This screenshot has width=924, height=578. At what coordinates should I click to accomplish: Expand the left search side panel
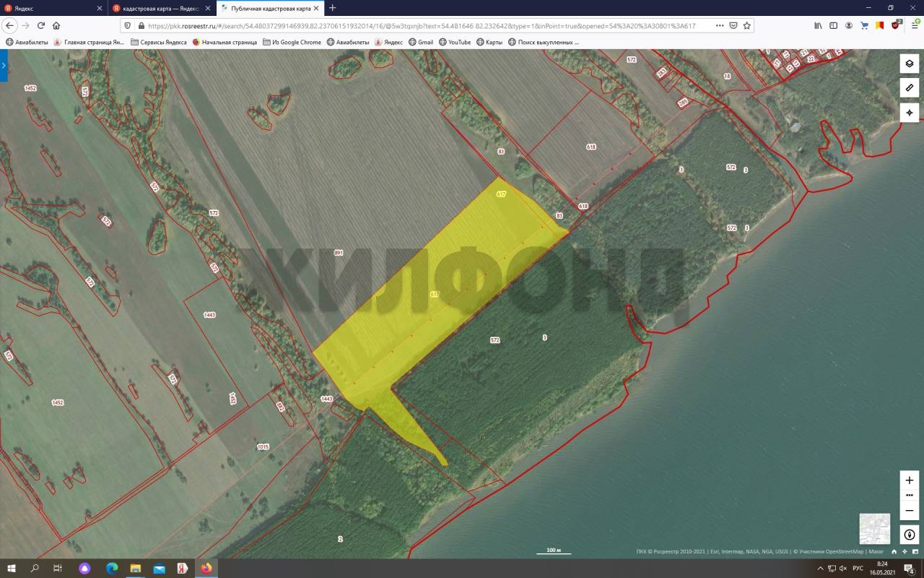click(4, 65)
